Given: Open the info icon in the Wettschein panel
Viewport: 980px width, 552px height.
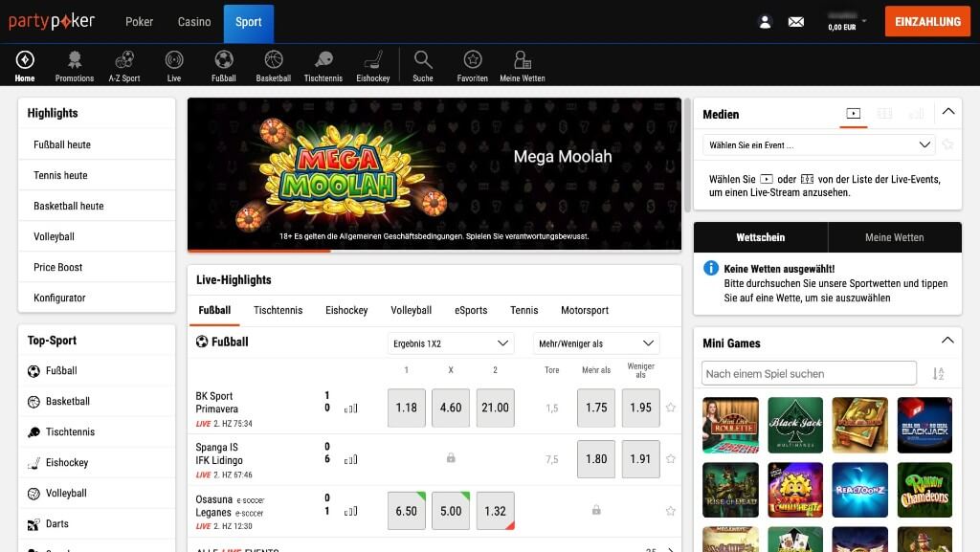Looking at the screenshot, I should click(711, 268).
